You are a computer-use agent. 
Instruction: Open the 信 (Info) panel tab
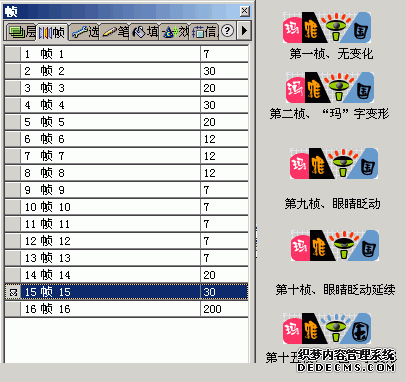coord(204,32)
